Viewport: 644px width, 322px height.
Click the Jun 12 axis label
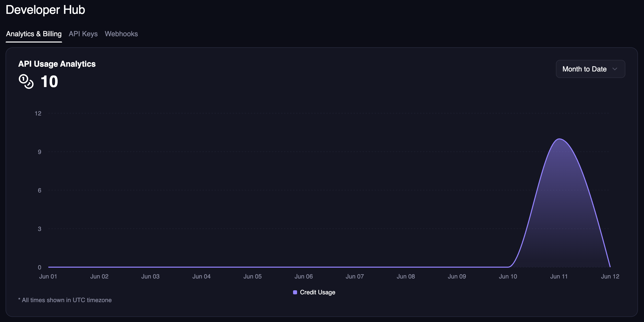610,276
